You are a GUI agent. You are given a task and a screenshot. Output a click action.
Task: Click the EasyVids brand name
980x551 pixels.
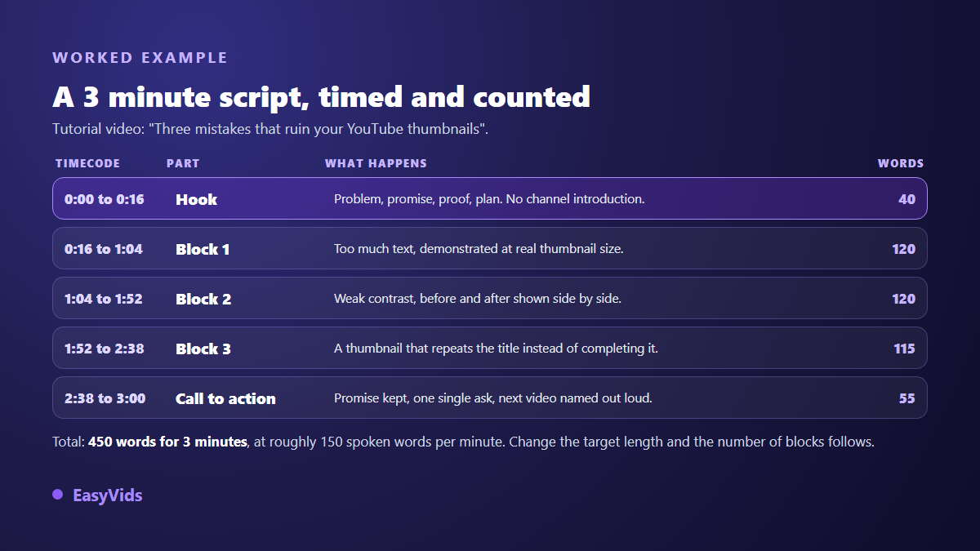click(x=108, y=495)
